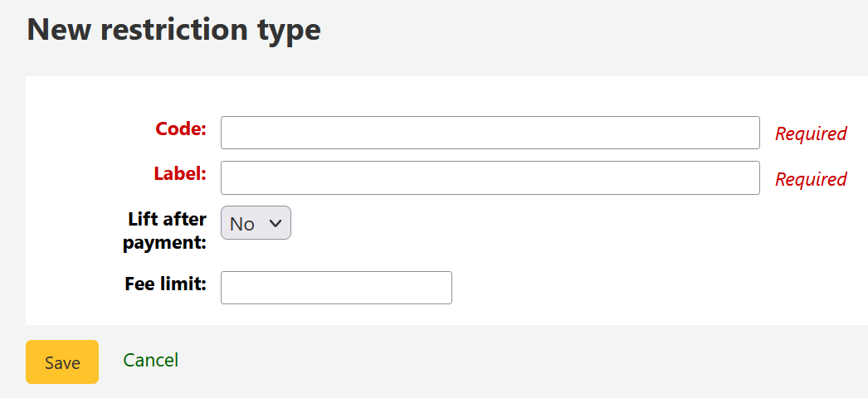Open the Lift after payment dropdown
Image resolution: width=868 pixels, height=398 pixels.
(x=256, y=223)
